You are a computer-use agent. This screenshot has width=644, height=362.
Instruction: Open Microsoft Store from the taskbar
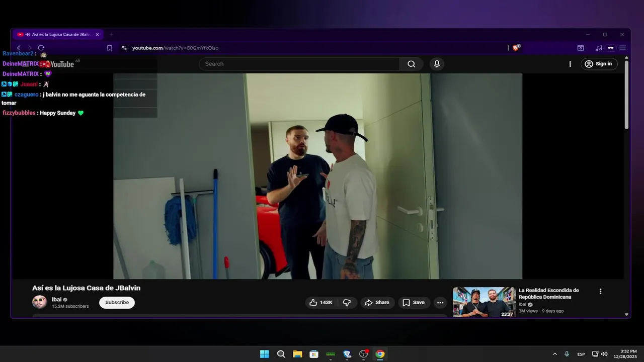314,354
